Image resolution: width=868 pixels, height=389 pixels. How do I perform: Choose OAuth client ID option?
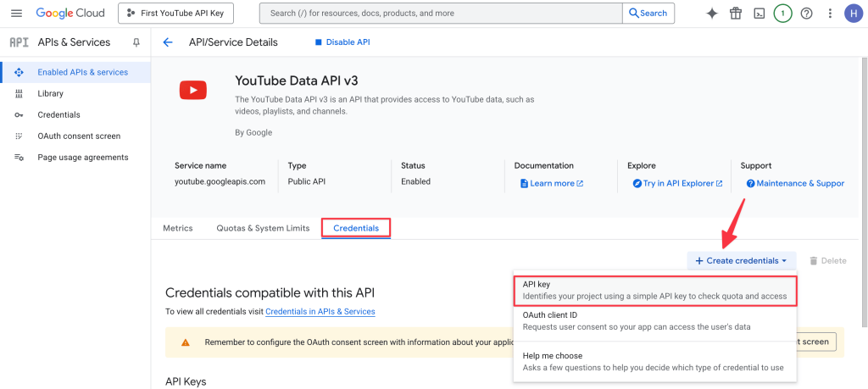(x=654, y=320)
